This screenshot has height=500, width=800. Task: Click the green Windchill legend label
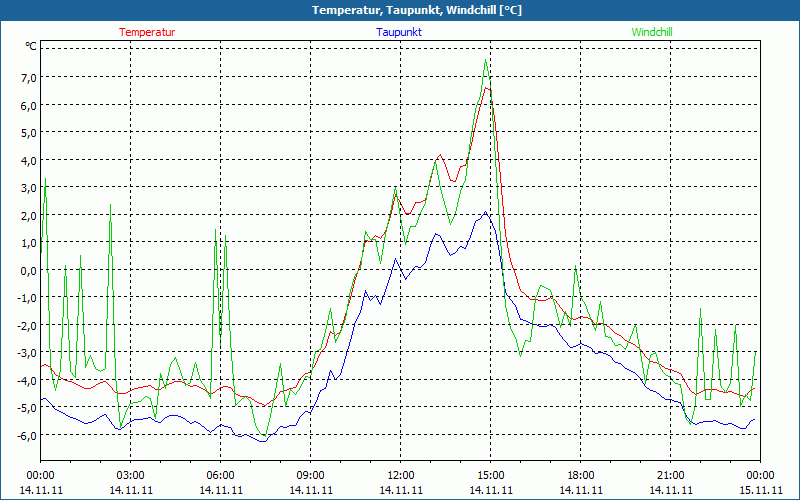coord(652,32)
